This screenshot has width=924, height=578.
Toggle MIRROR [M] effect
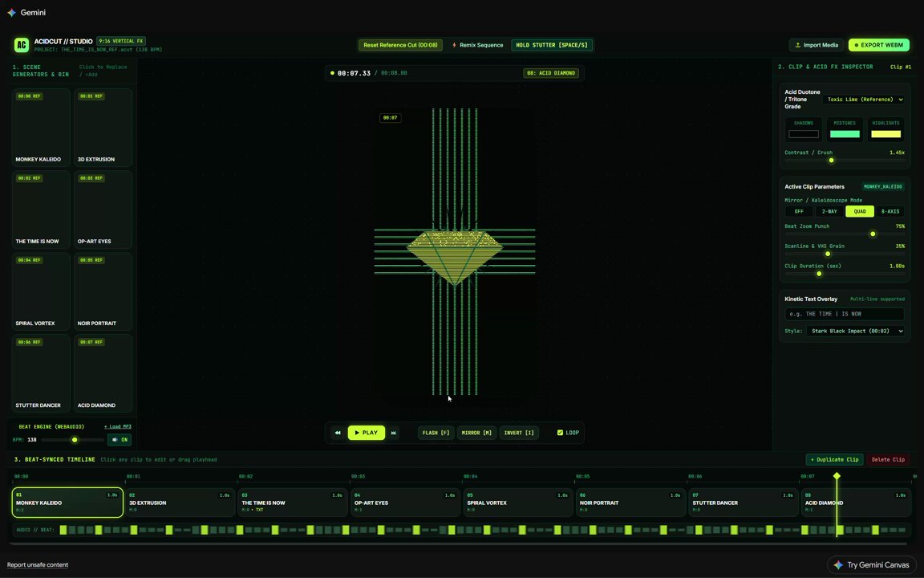(x=476, y=433)
